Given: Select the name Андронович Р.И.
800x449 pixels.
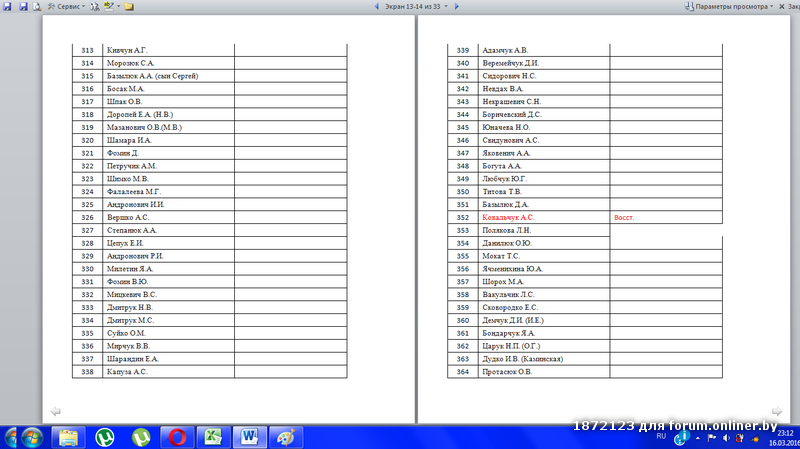Looking at the screenshot, I should tap(135, 256).
